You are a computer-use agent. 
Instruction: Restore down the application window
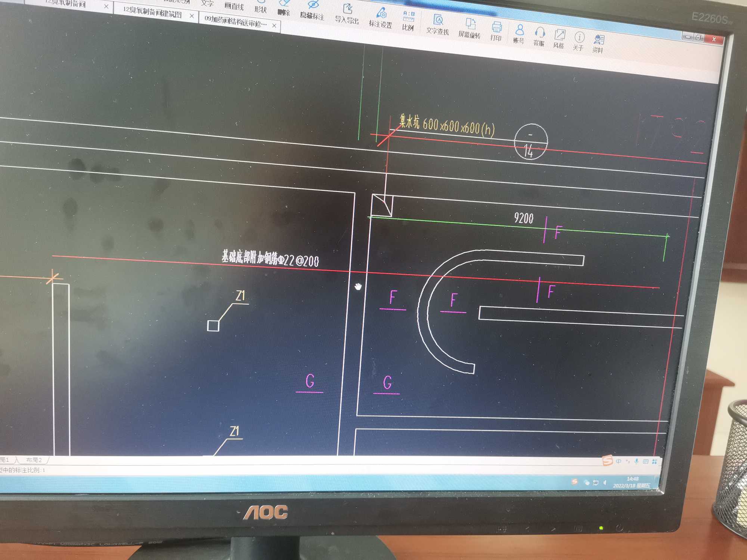[699, 37]
